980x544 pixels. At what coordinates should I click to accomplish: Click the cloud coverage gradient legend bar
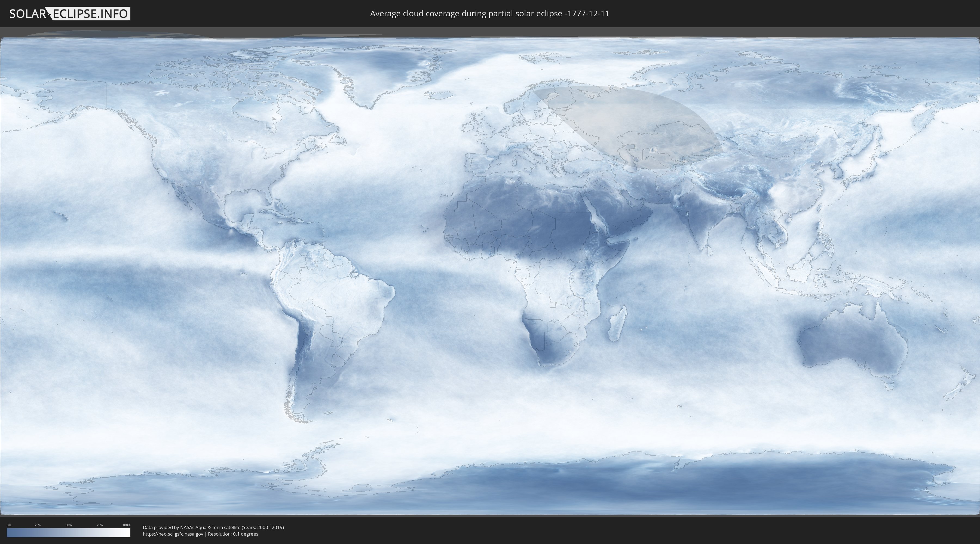point(69,533)
